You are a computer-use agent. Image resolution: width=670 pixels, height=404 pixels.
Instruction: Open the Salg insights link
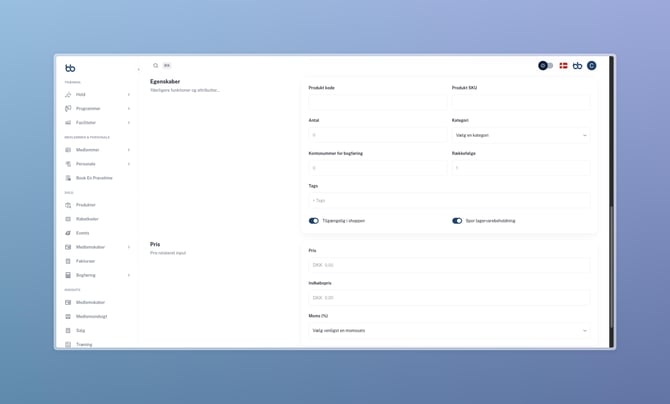(x=81, y=330)
